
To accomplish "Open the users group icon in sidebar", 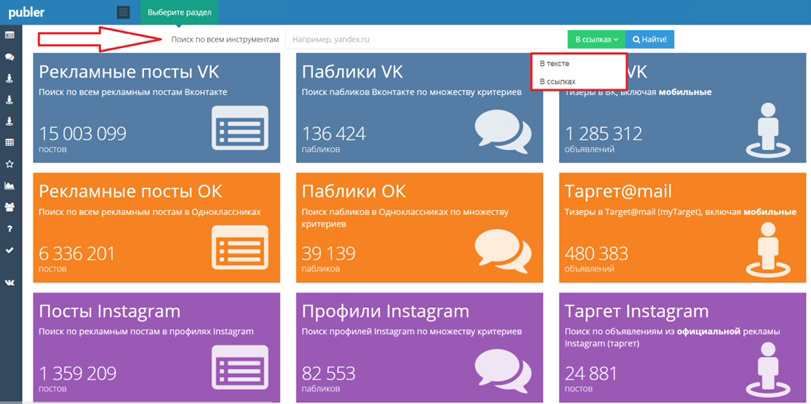I will tap(9, 207).
